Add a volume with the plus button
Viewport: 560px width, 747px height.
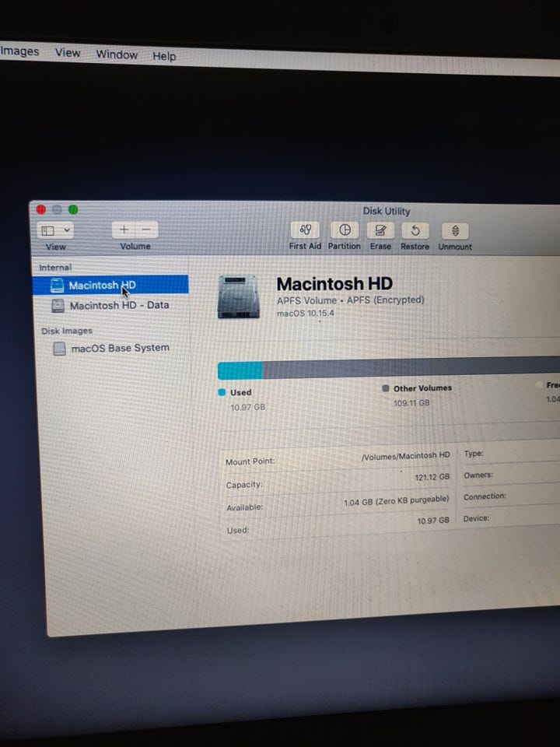124,230
